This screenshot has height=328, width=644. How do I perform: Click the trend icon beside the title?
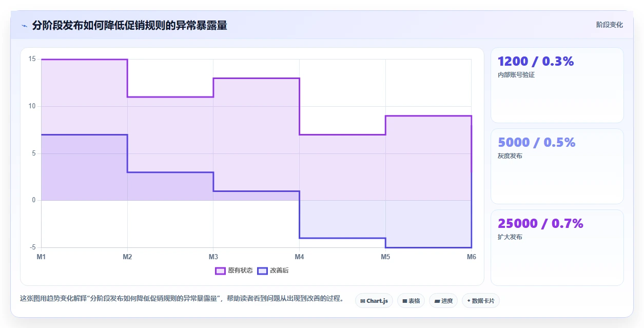(x=24, y=25)
